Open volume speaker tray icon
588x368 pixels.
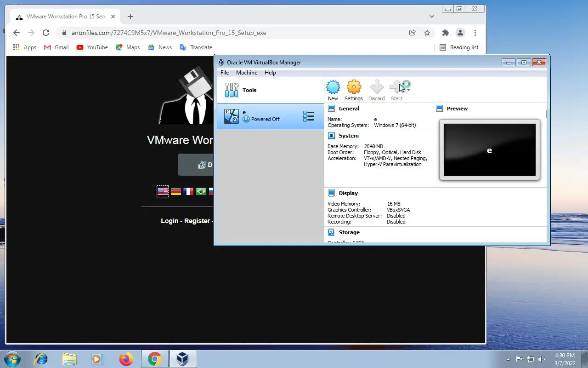click(x=542, y=359)
